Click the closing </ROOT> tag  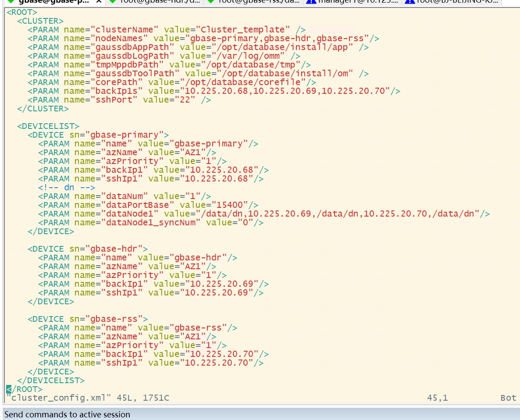25,389
